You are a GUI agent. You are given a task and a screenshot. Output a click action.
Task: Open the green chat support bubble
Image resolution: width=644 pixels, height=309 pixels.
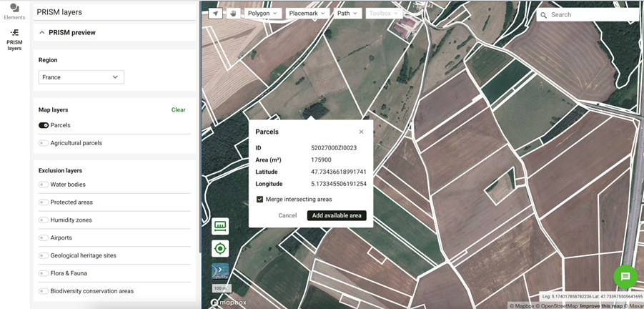625,277
